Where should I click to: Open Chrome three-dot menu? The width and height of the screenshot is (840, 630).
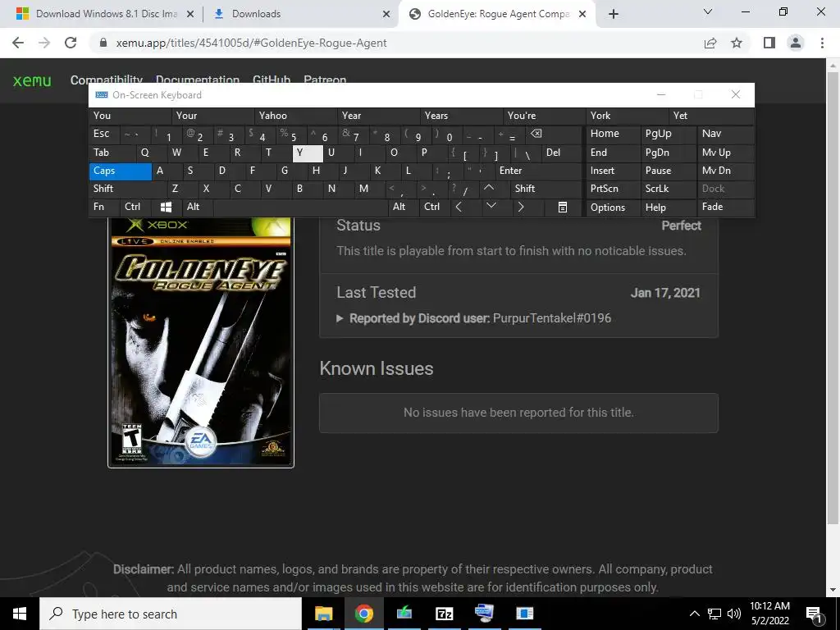(822, 43)
